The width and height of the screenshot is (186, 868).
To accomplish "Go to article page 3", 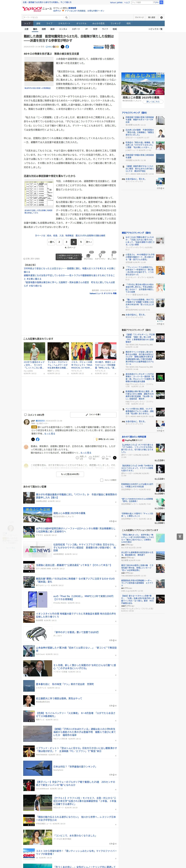I will tap(66, 242).
